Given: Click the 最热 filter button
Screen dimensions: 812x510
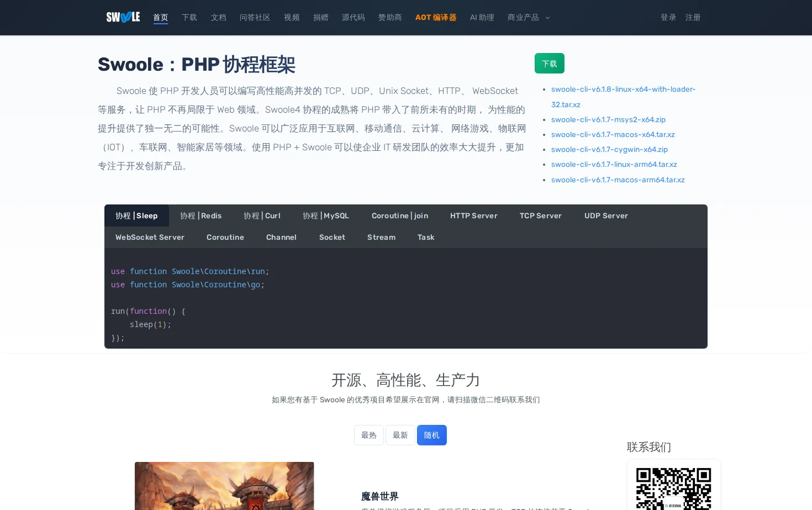Looking at the screenshot, I should point(369,435).
